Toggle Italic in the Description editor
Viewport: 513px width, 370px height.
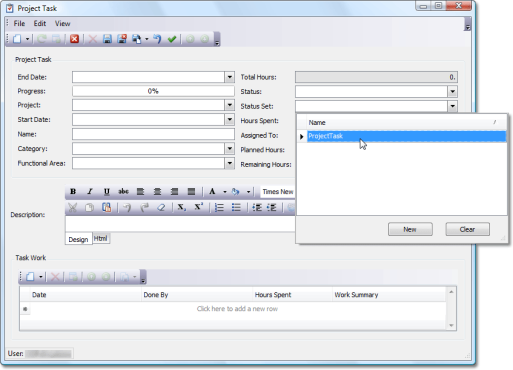[90, 192]
